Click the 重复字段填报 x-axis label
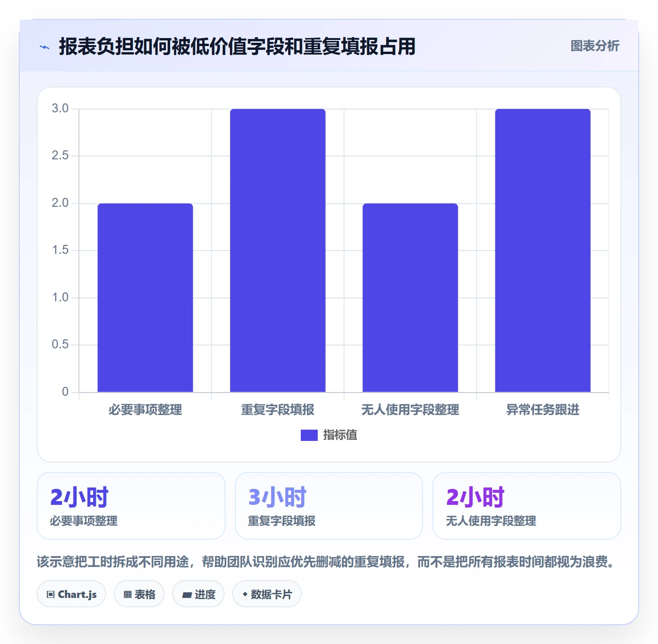The image size is (658, 644). click(278, 410)
